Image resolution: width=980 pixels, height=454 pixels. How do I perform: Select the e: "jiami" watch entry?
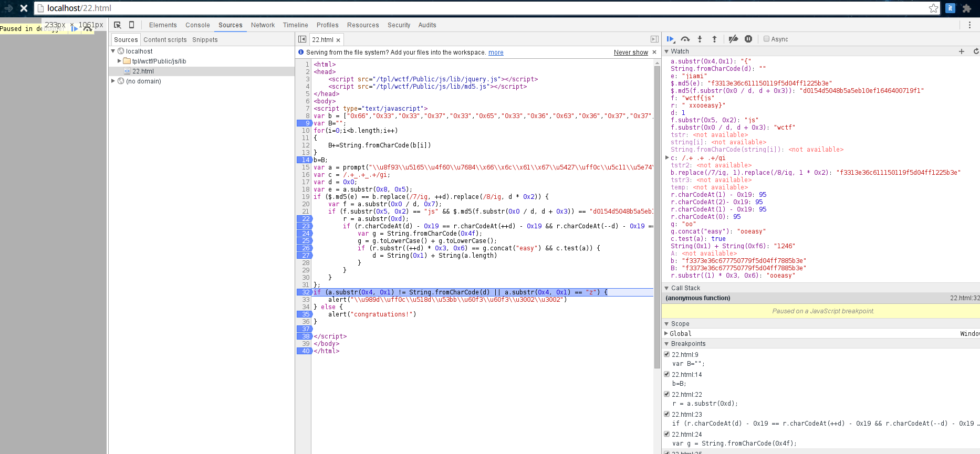(689, 76)
